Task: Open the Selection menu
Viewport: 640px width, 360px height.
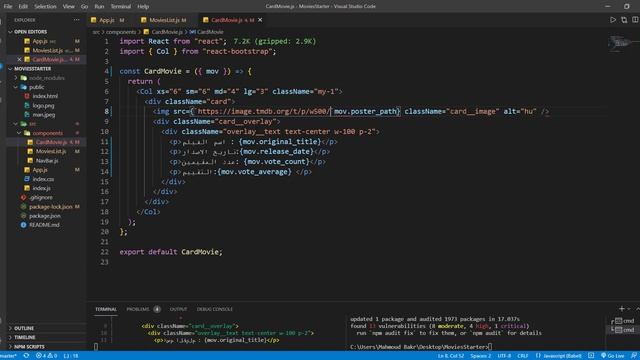Action: click(45, 6)
